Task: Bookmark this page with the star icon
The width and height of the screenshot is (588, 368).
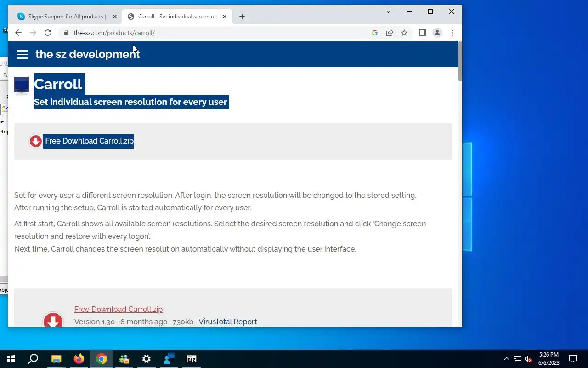Action: point(404,33)
